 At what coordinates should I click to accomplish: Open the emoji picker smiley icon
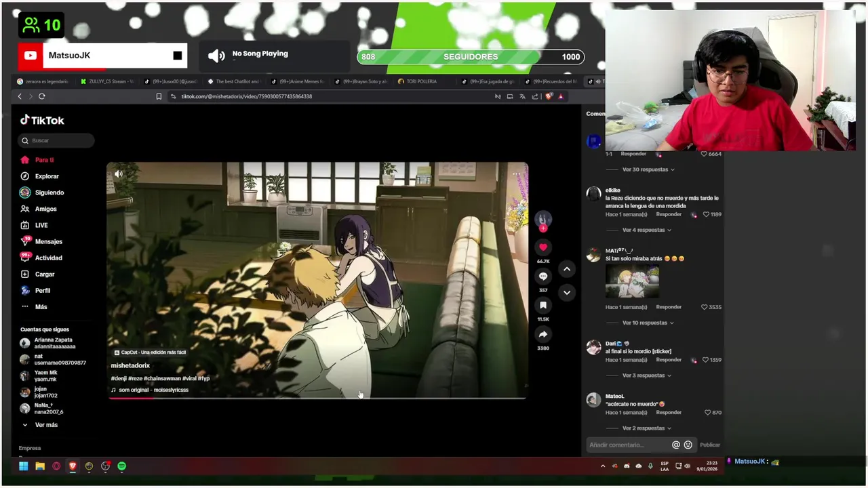click(688, 445)
